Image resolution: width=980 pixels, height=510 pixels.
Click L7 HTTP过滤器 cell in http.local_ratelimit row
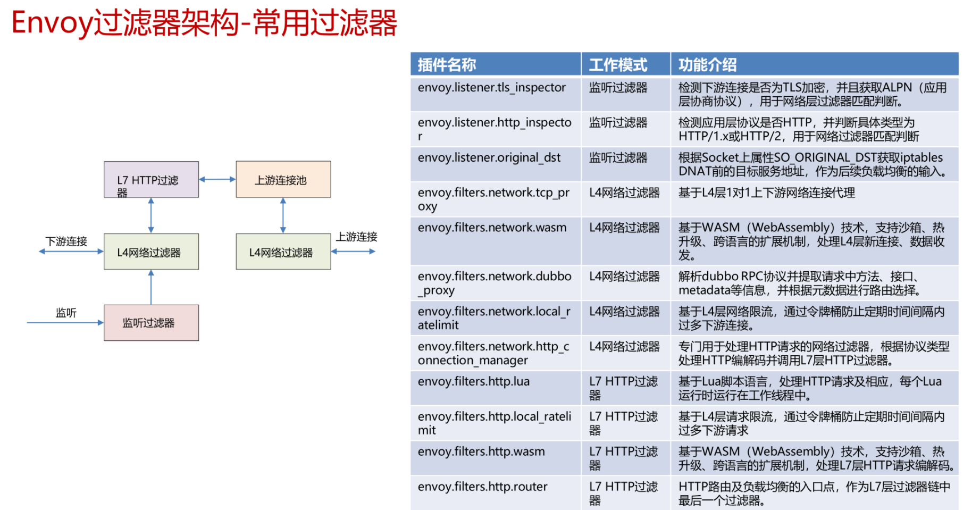[x=626, y=424]
